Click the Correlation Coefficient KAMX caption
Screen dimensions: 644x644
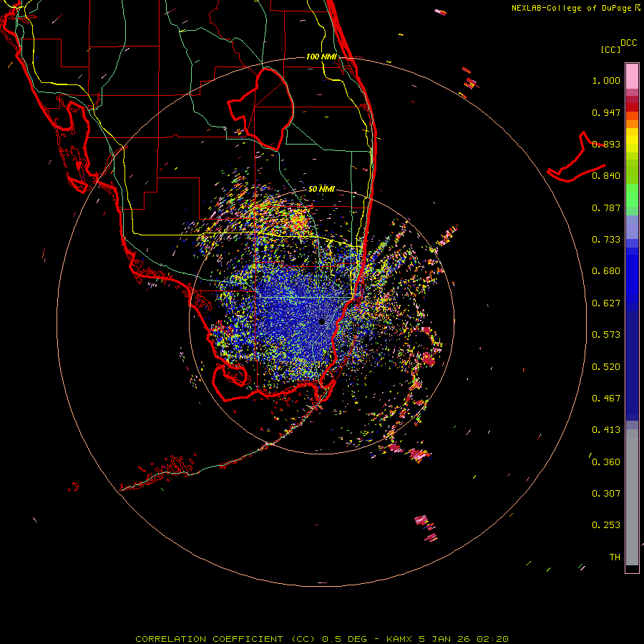322,639
